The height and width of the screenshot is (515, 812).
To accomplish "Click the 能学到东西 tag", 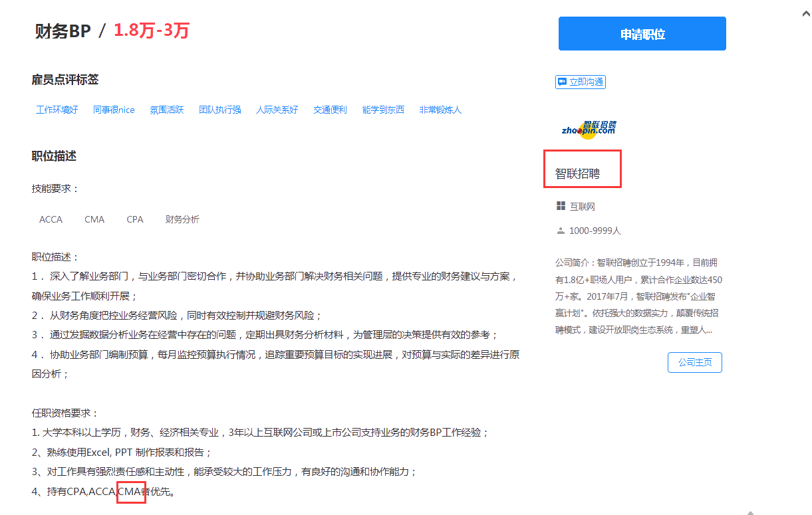I will [x=383, y=110].
